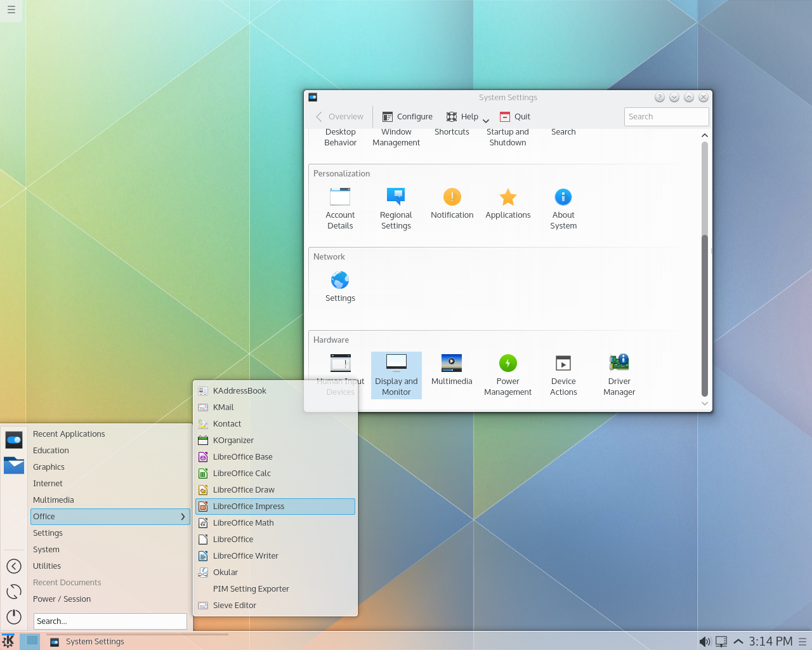Launch LibreOffice Writer from menu
Image resolution: width=812 pixels, height=650 pixels.
(275, 556)
